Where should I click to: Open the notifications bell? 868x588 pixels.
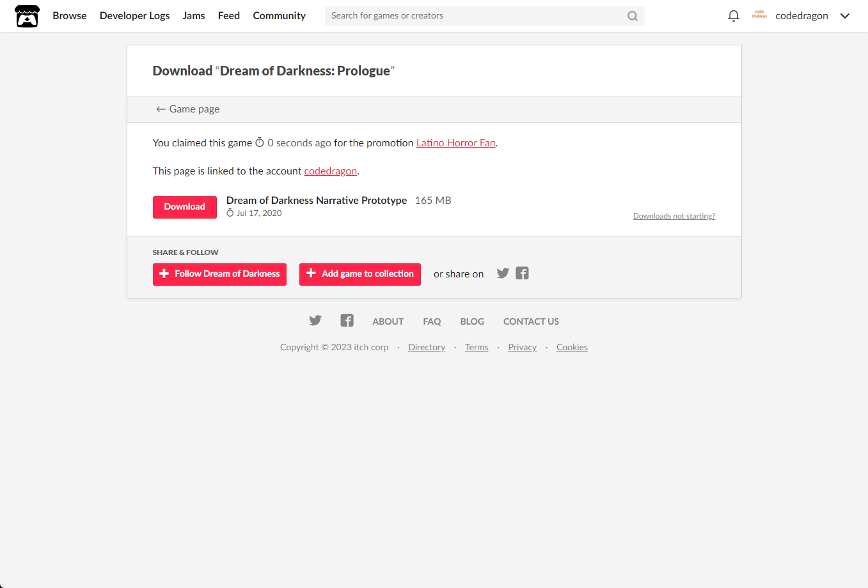(734, 16)
